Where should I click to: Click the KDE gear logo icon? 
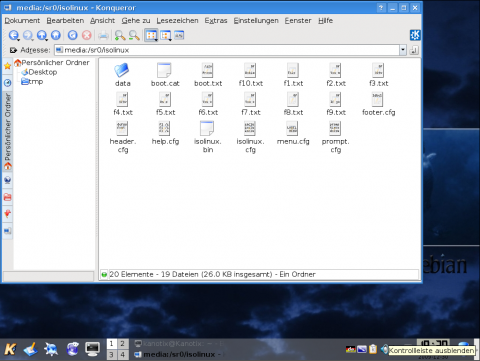(415, 35)
